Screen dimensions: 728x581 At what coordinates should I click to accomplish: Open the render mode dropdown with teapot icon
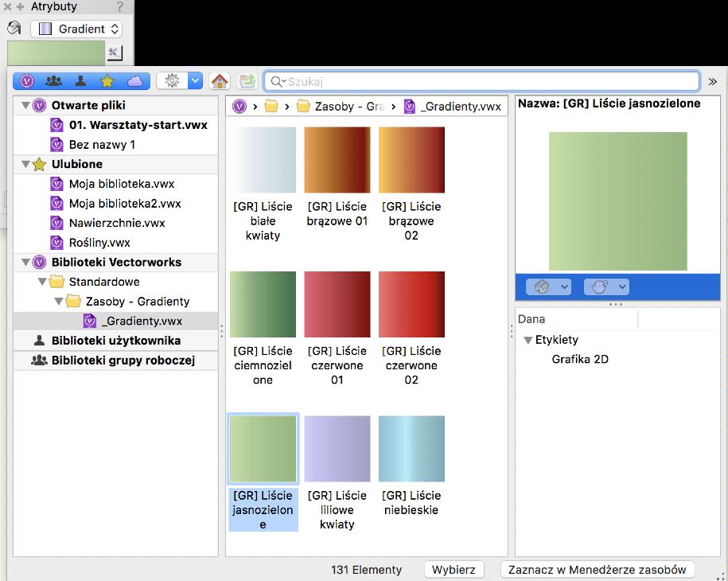(x=606, y=287)
